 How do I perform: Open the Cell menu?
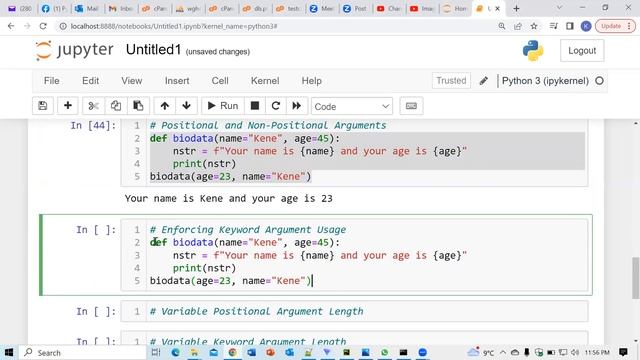(x=220, y=81)
